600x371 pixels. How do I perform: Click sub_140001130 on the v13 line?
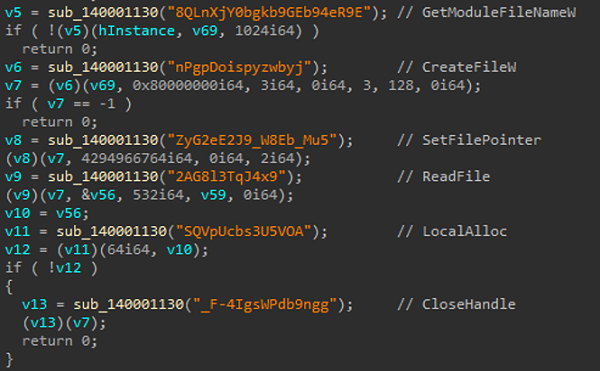tap(129, 304)
